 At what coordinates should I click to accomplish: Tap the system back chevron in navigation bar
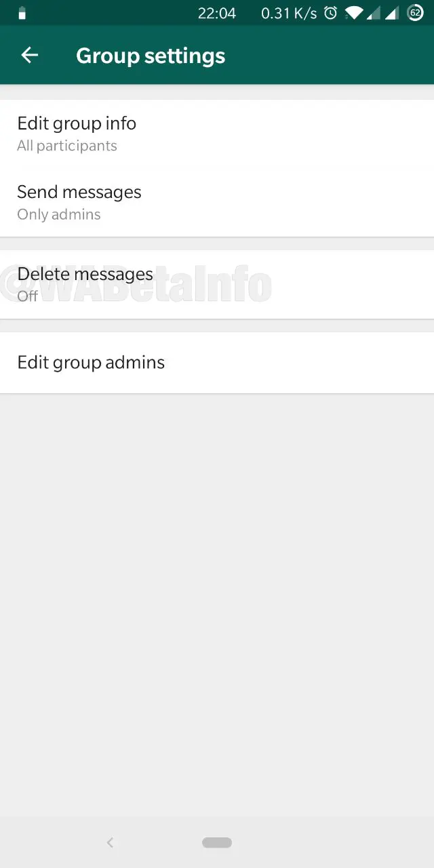click(x=110, y=842)
